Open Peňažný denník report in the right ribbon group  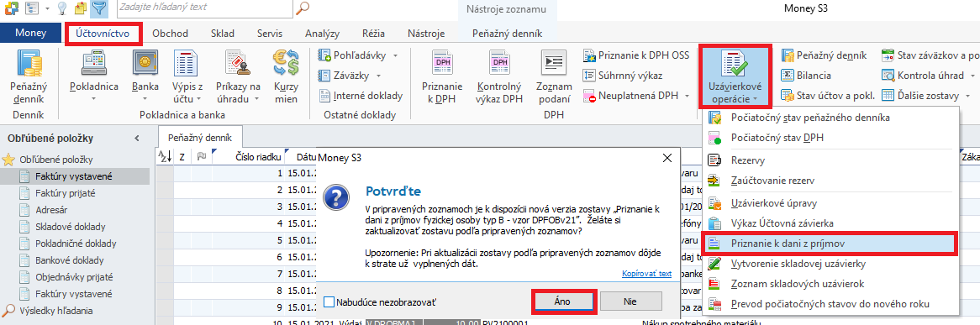tap(824, 55)
